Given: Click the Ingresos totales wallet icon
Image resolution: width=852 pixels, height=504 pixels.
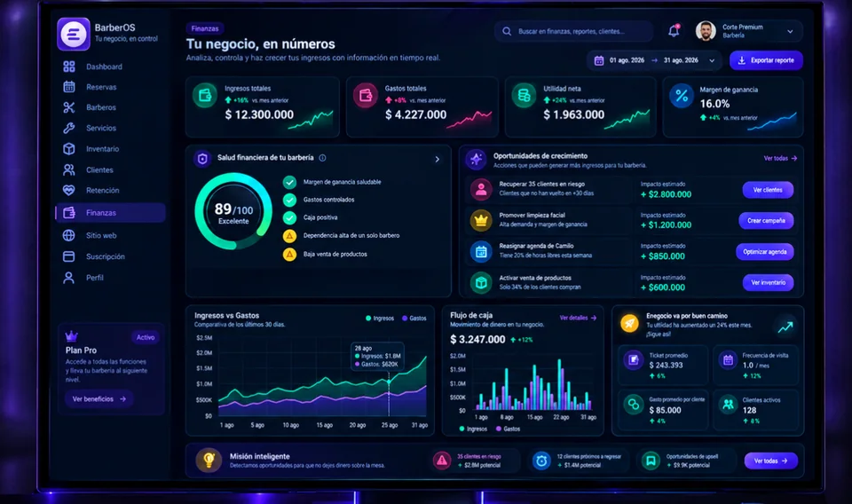Looking at the screenshot, I should 205,96.
